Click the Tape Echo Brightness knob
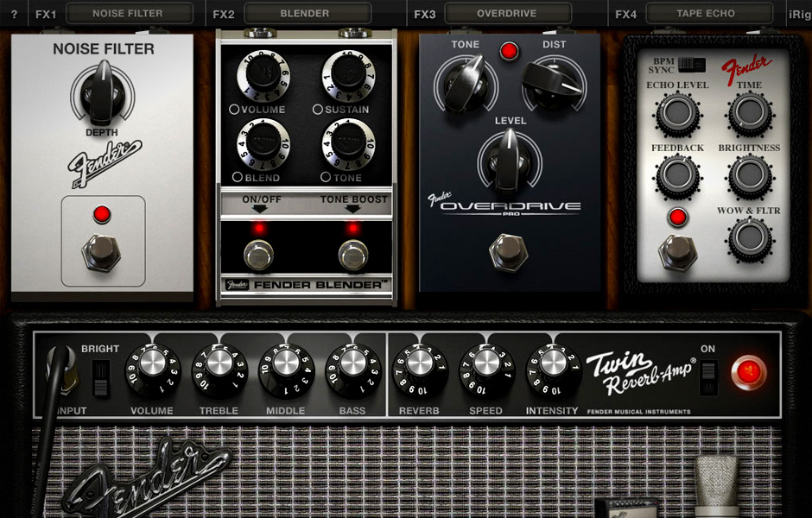This screenshot has height=518, width=812. (x=749, y=176)
